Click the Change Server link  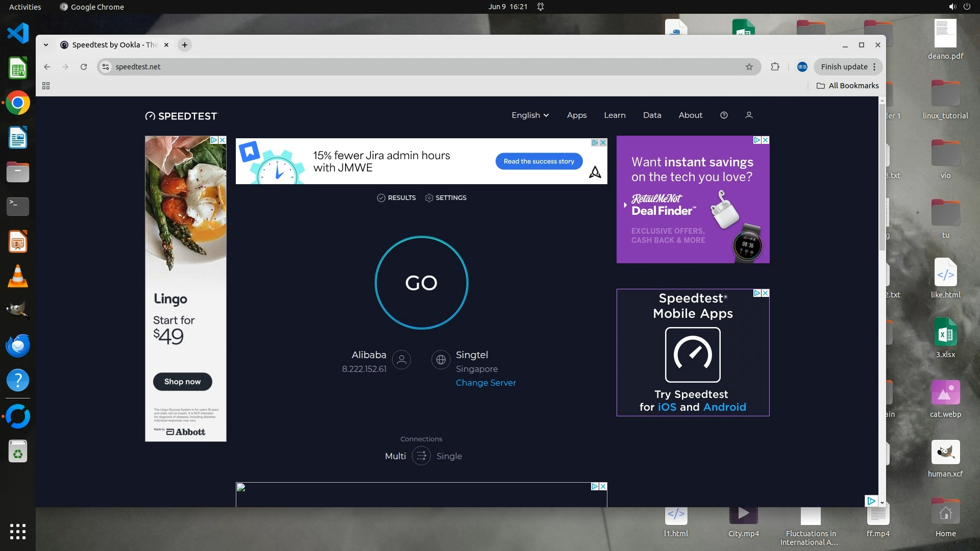pyautogui.click(x=485, y=383)
